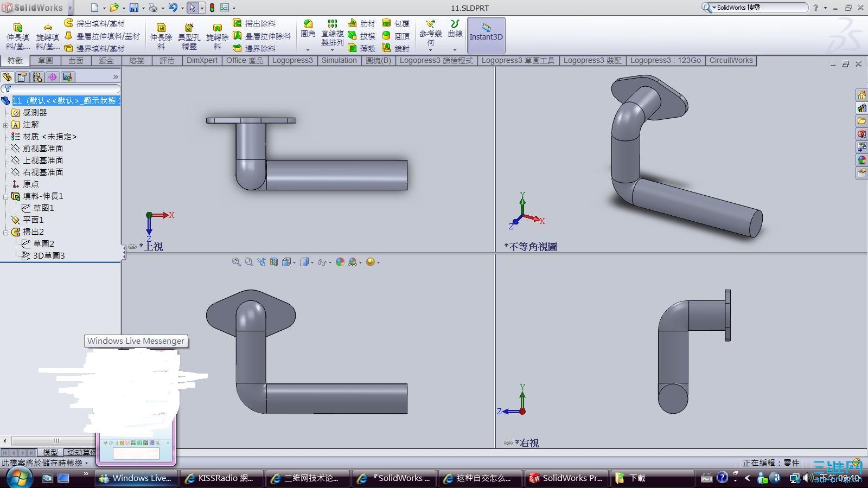The width and height of the screenshot is (868, 488).
Task: Click the feature tree filter field
Action: (61, 88)
